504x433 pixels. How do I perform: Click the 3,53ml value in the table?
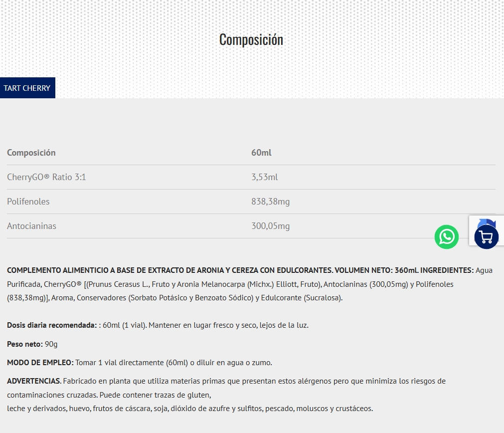tap(264, 177)
